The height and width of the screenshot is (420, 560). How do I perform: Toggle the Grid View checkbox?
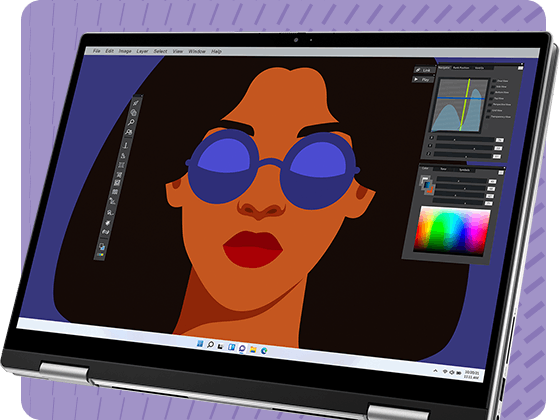coord(489,110)
